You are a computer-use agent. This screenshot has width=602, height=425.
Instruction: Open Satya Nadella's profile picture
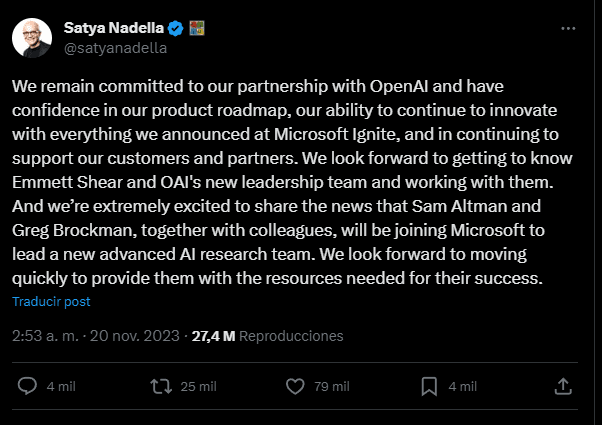coord(32,37)
